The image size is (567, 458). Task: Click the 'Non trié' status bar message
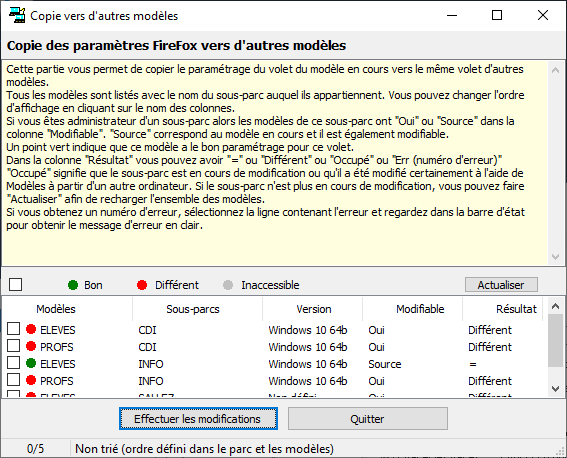pos(204,449)
